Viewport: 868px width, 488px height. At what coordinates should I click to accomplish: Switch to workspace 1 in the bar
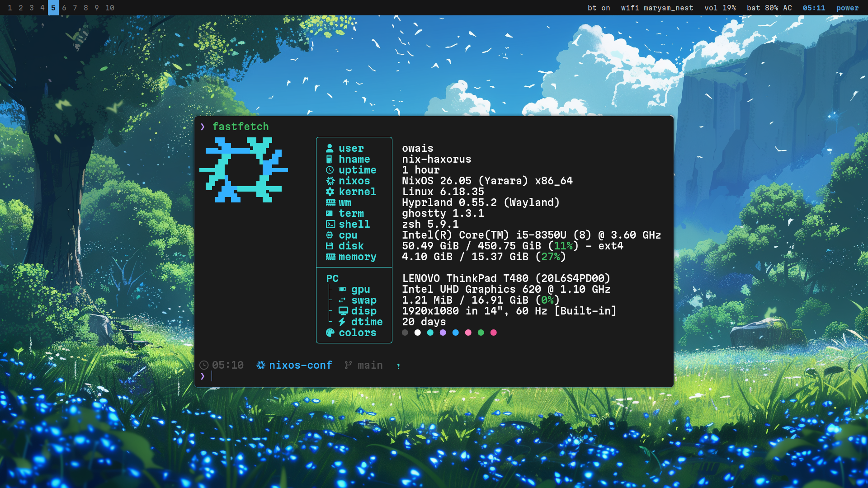(10, 8)
